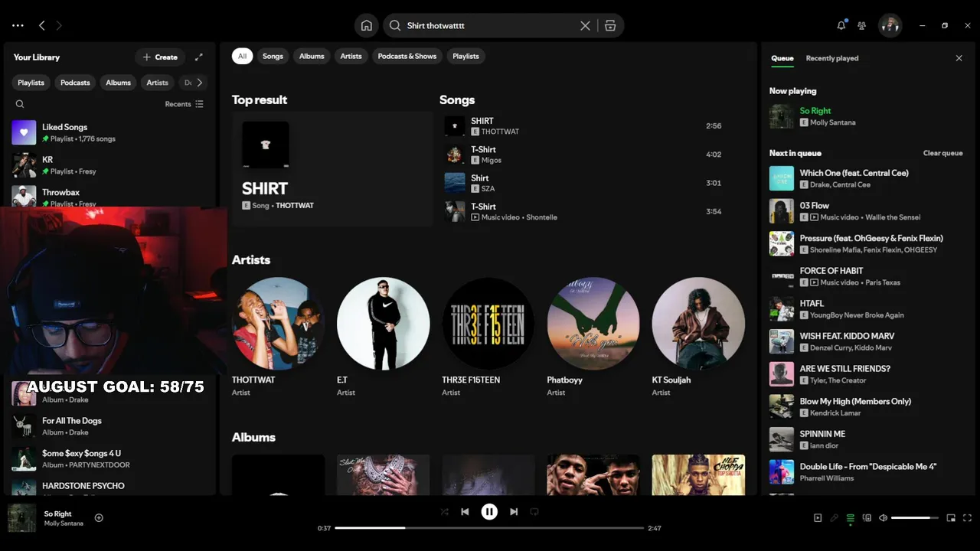
Task: Select T-Shirt by Migos song
Action: [583, 155]
